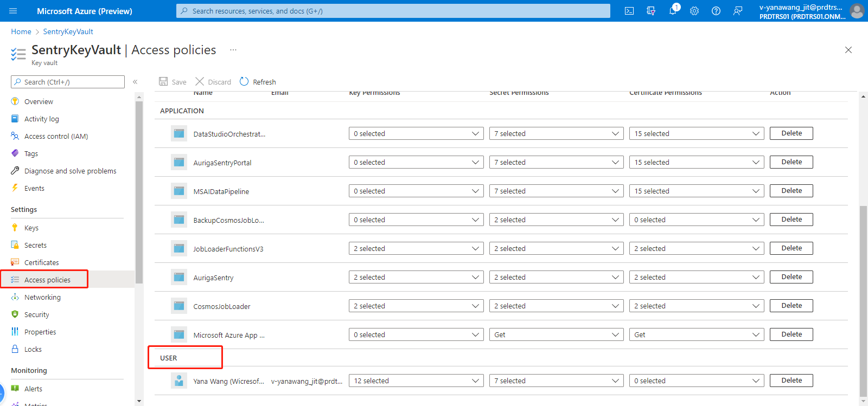Expand Yana Wang key permissions dropdown

click(x=416, y=381)
